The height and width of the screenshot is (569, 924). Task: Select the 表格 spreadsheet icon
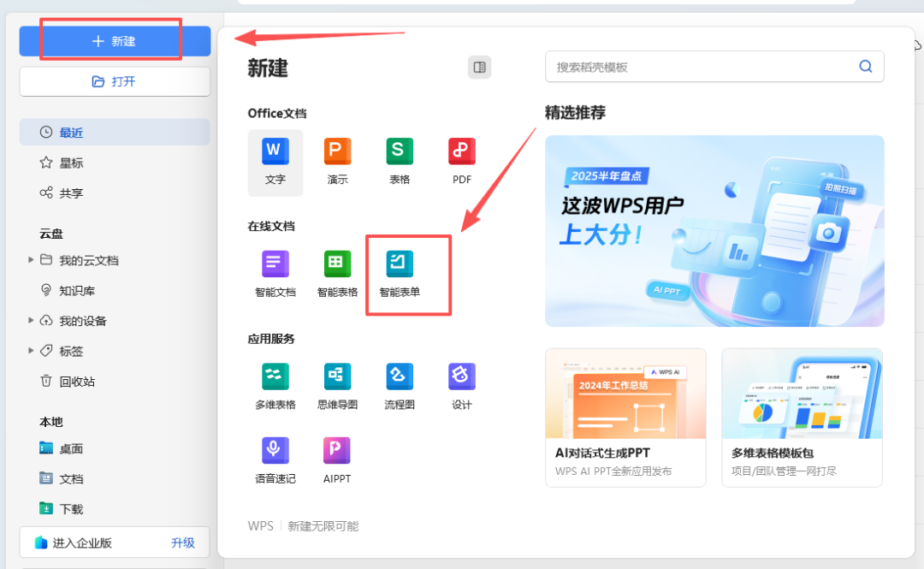pyautogui.click(x=399, y=158)
